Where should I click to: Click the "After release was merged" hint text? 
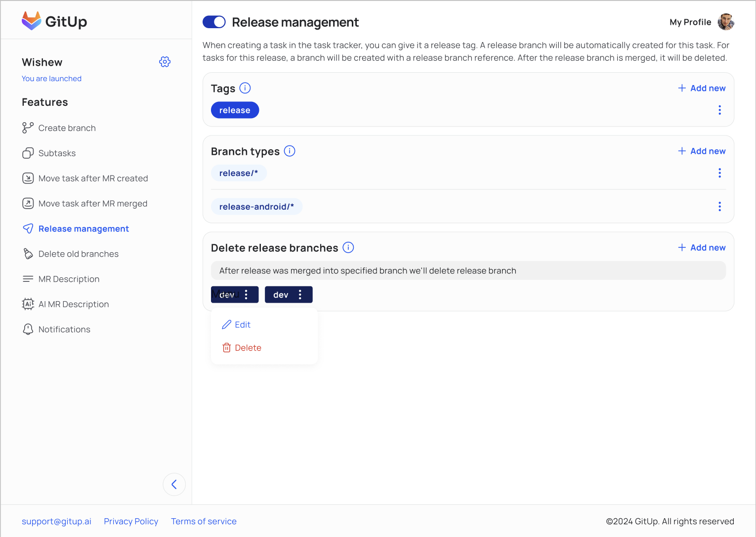point(368,270)
